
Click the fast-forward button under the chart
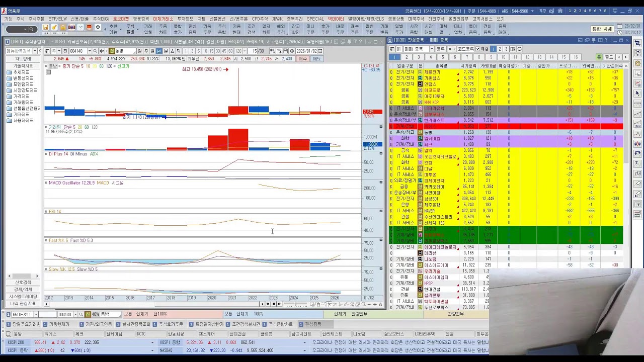[279, 304]
